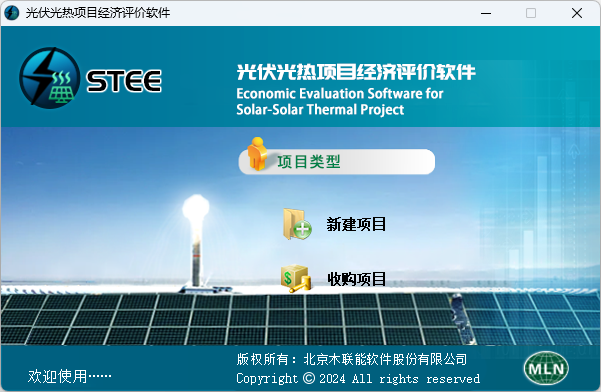
Task: Click the money box acquisition icon
Action: coord(296,279)
